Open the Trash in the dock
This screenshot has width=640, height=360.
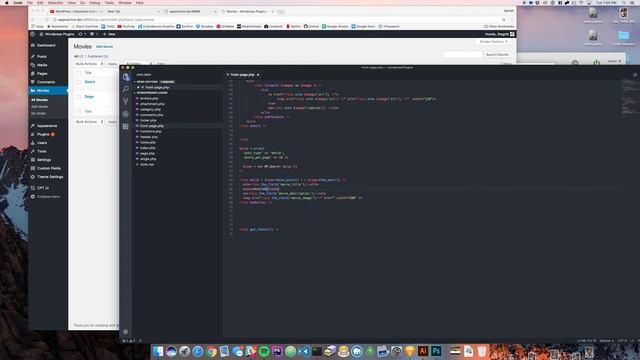tap(482, 351)
